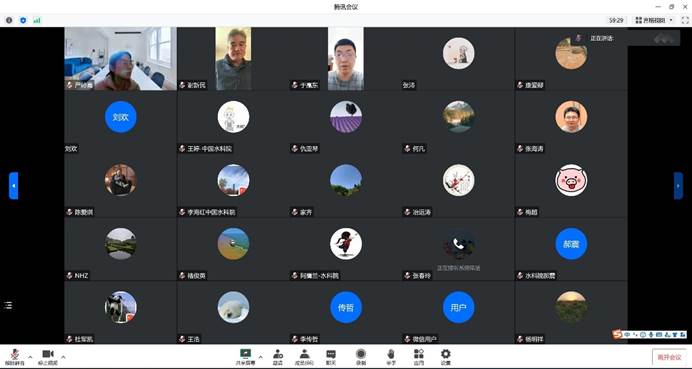Expand audio options arrow beside microphone
692x369 pixels.
pyautogui.click(x=30, y=357)
